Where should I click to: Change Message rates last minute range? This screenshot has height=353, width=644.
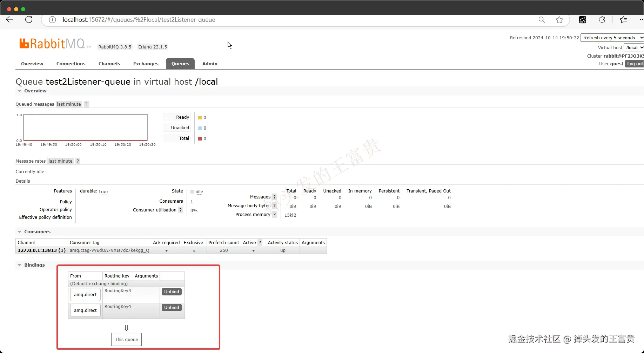60,161
